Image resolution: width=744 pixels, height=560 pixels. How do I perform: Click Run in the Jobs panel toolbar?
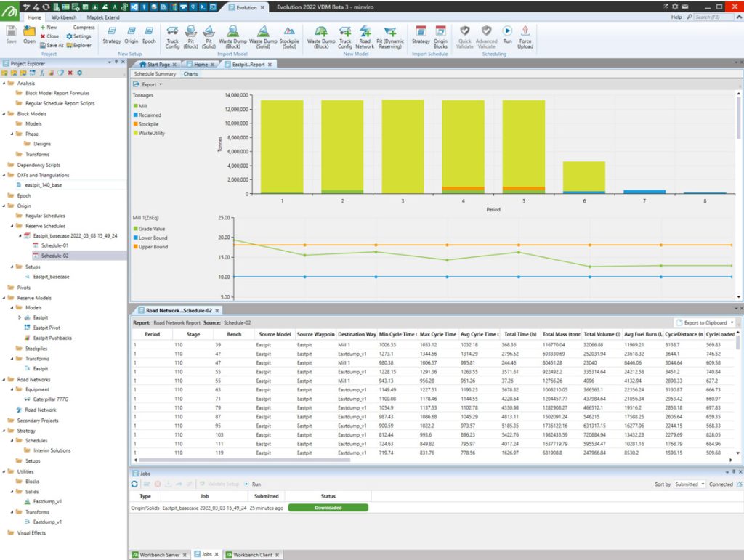click(x=253, y=484)
